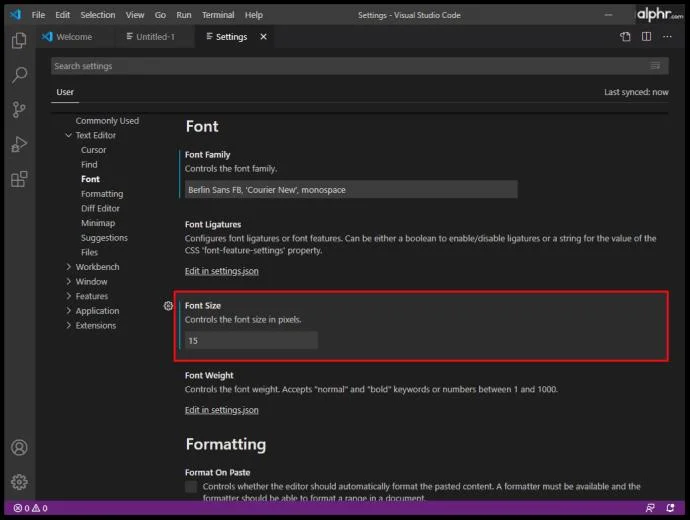
Task: Click the Font Family input field
Action: pos(351,190)
